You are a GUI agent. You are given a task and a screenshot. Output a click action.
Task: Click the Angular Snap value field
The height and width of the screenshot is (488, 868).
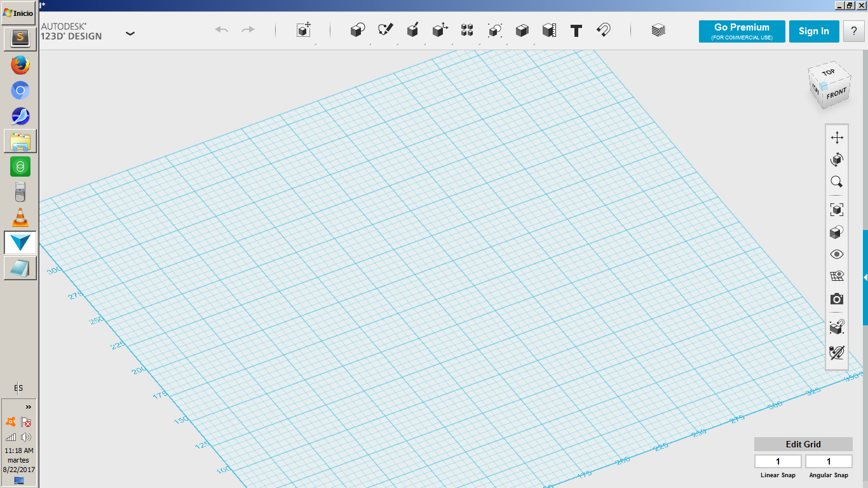coord(829,461)
